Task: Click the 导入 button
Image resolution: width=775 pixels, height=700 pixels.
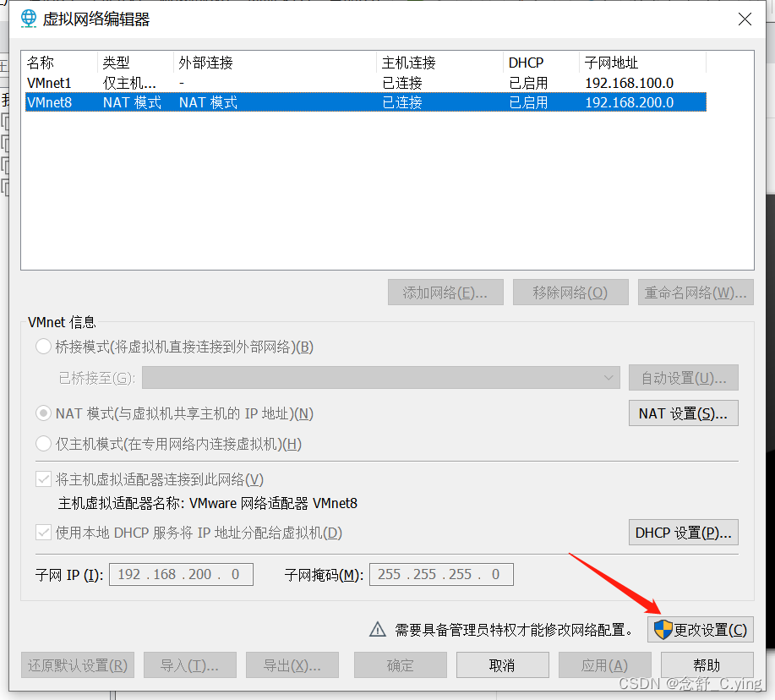Action: [x=190, y=665]
